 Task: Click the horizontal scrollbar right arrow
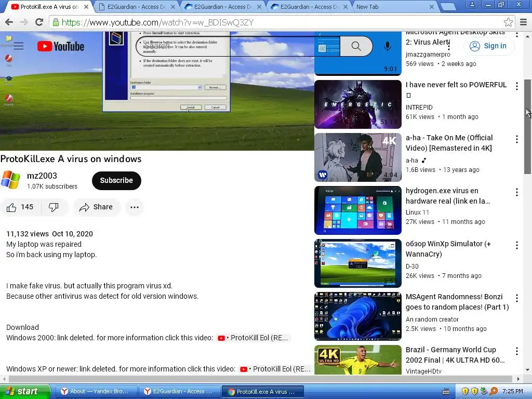[518, 379]
